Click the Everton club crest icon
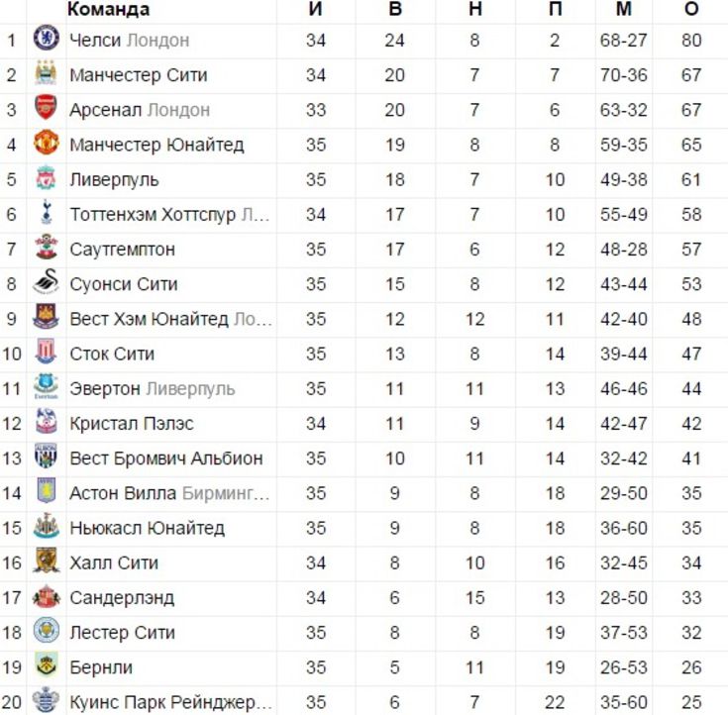Image resolution: width=728 pixels, height=715 pixels. [x=46, y=386]
